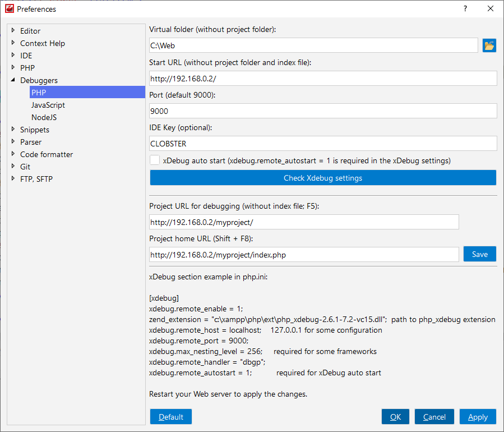This screenshot has height=432, width=504.
Task: Collapse the Debuggers tree node arrow
Action: 13,80
